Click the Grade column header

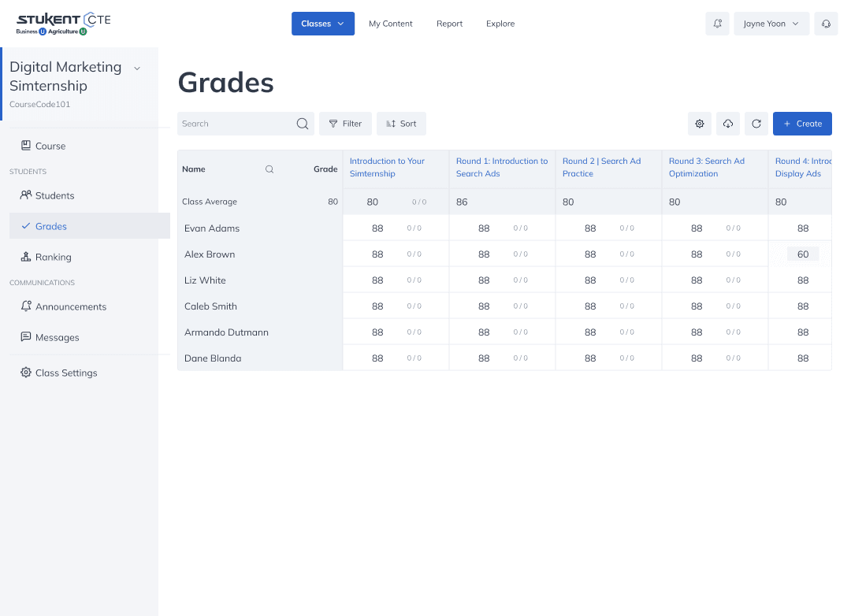(x=325, y=169)
